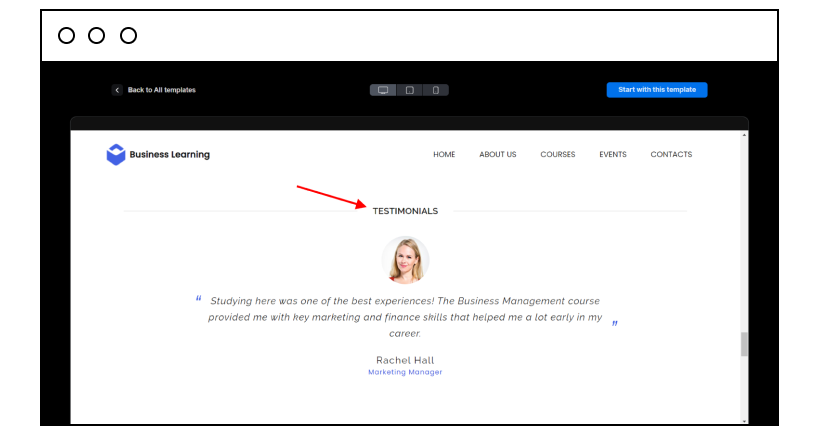Click the Marketing Manager label
Viewport: 818px width, 436px height.
(x=405, y=372)
